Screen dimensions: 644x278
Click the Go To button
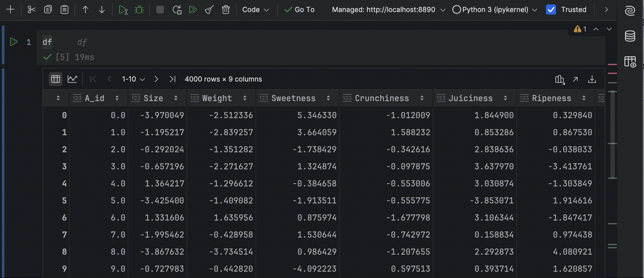coord(300,10)
